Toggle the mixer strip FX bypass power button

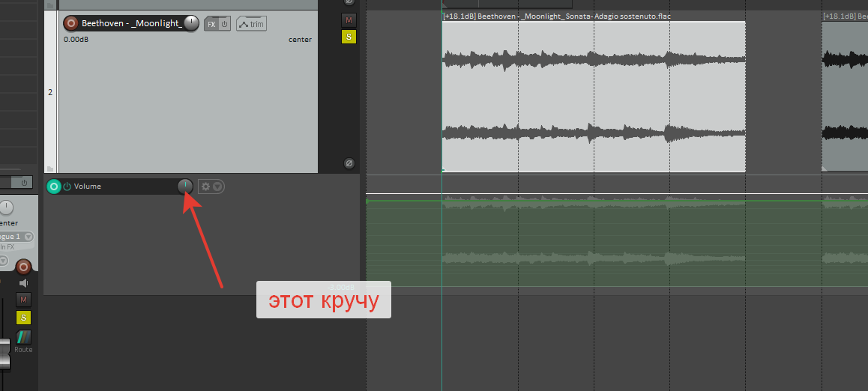tap(24, 183)
